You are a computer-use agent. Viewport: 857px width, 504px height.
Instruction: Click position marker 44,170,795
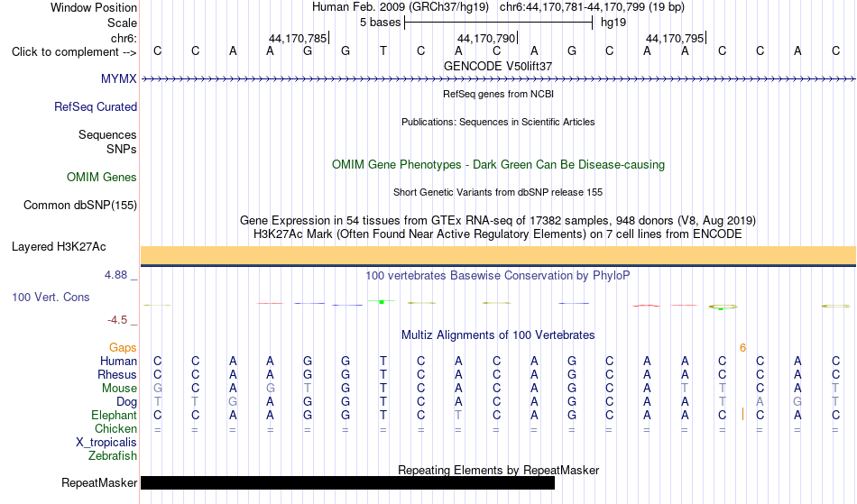(x=676, y=38)
